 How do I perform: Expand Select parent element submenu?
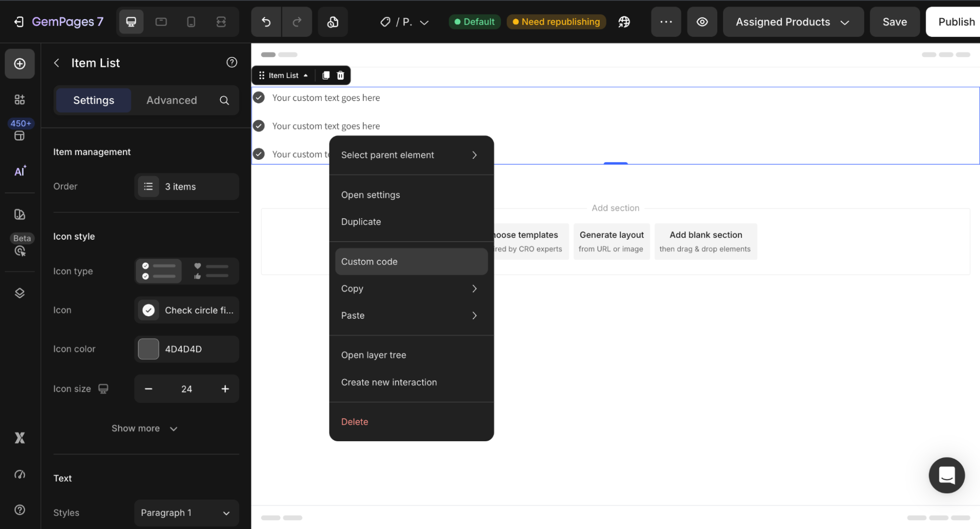(x=411, y=155)
